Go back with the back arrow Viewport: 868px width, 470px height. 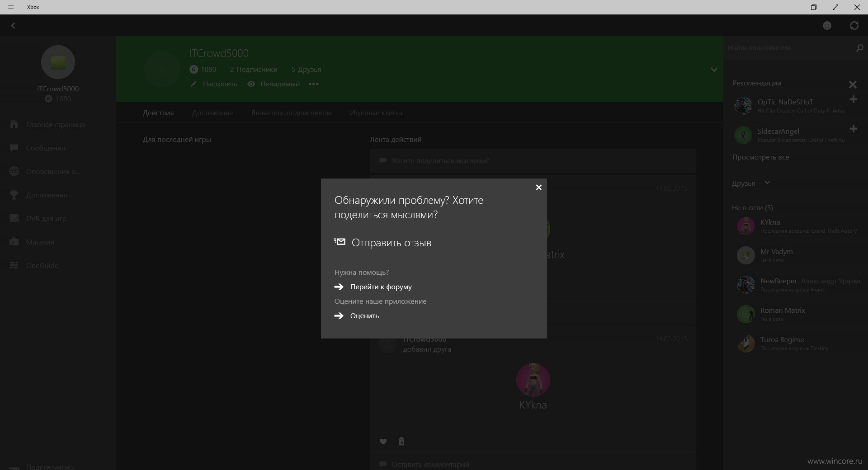coord(13,26)
